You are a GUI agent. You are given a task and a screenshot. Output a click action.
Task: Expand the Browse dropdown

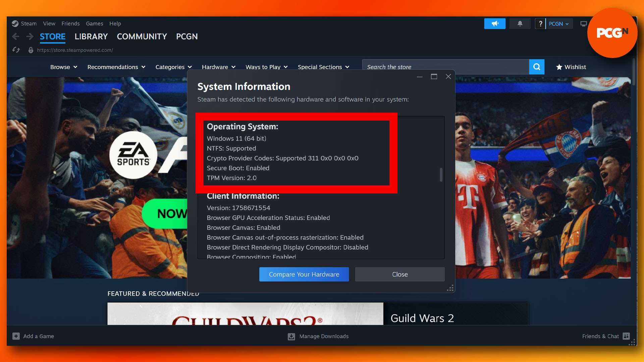[64, 67]
